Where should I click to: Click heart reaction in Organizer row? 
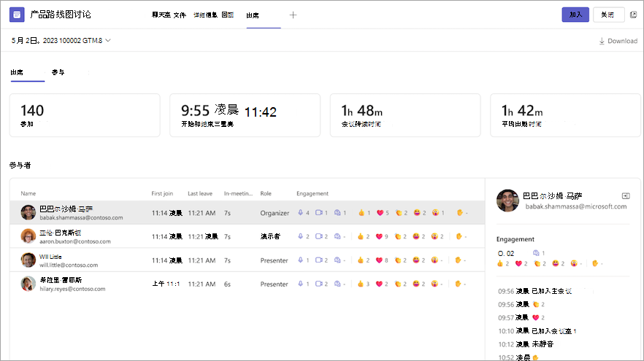[380, 212]
